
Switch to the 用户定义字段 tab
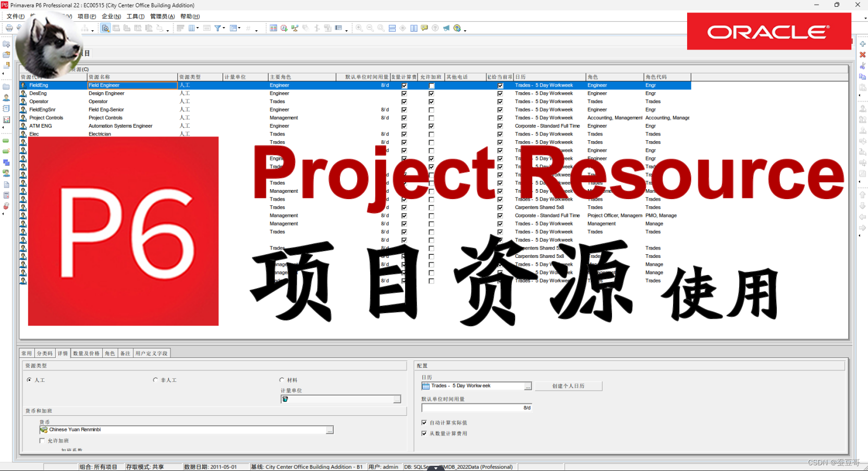(152, 353)
